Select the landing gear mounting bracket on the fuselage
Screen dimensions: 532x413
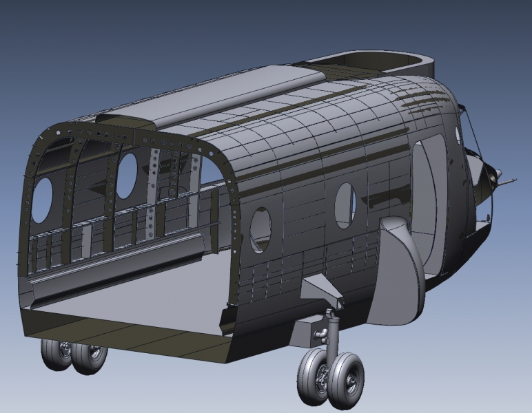click(x=322, y=289)
